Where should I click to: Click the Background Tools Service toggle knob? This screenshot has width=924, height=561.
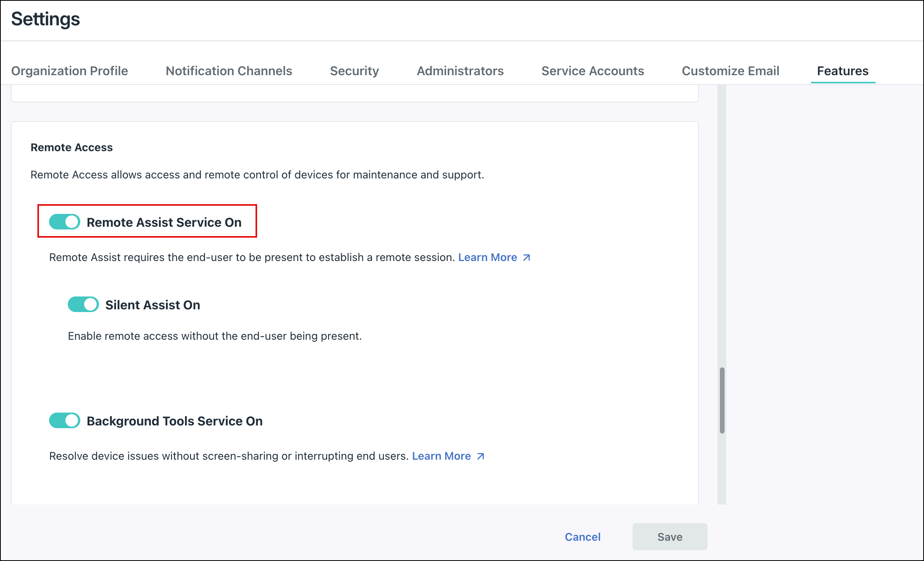(x=72, y=420)
